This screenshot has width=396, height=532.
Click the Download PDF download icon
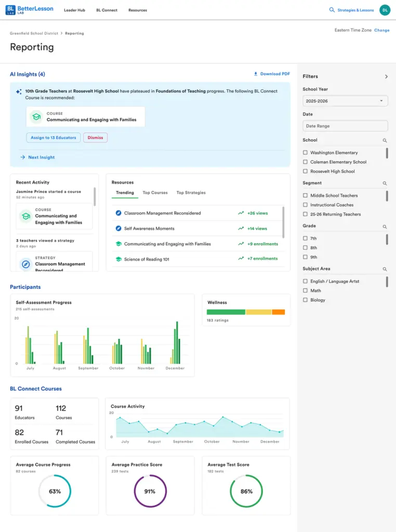(256, 74)
